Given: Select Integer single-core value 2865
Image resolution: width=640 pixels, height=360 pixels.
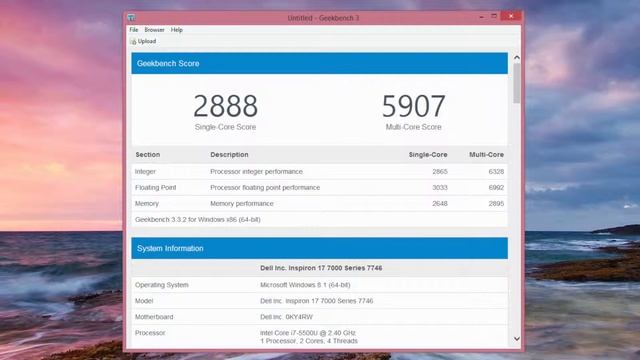Looking at the screenshot, I should pos(440,171).
